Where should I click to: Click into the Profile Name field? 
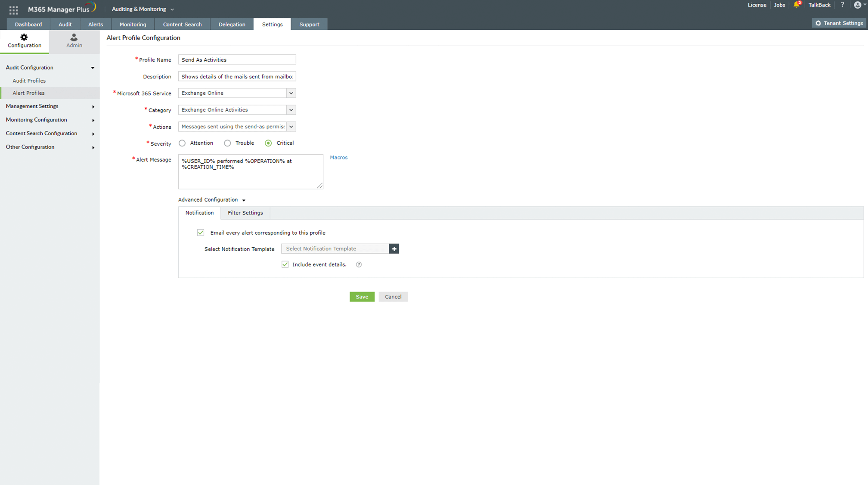[x=237, y=60]
